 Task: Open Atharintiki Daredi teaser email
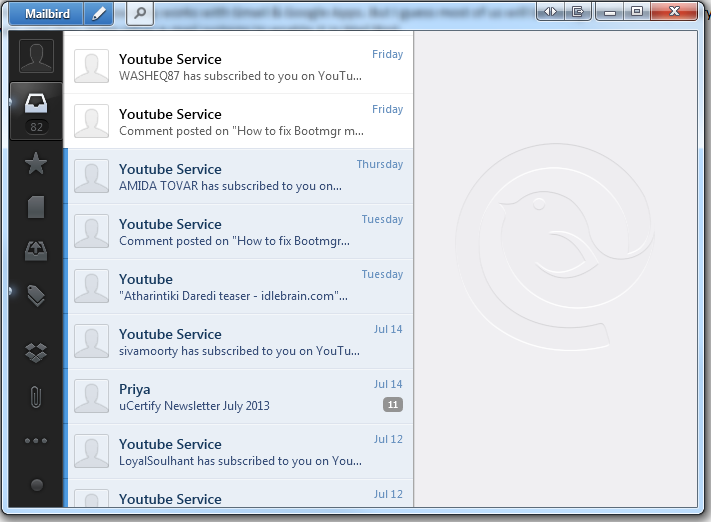tap(239, 286)
